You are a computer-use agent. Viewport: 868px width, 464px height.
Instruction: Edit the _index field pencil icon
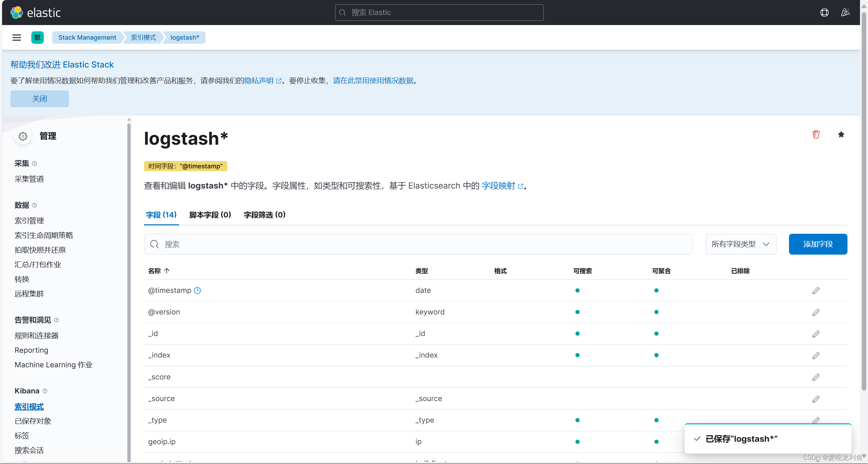click(816, 355)
